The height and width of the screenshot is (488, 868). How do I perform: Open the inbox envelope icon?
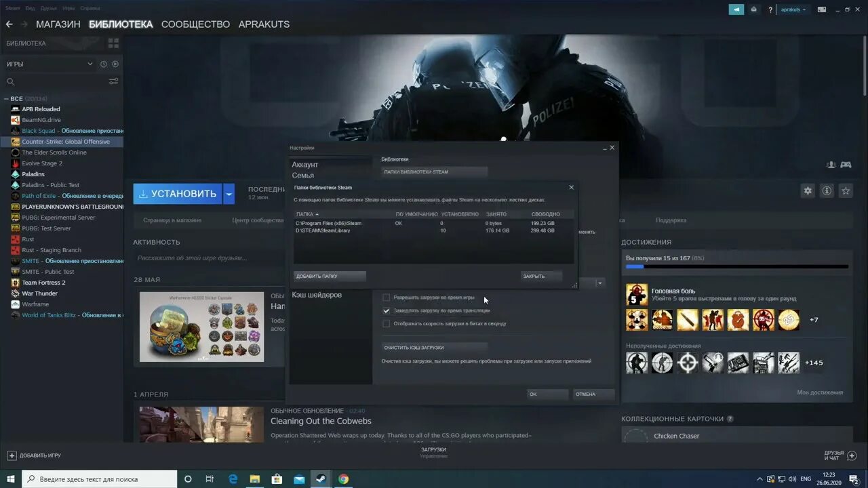click(754, 9)
